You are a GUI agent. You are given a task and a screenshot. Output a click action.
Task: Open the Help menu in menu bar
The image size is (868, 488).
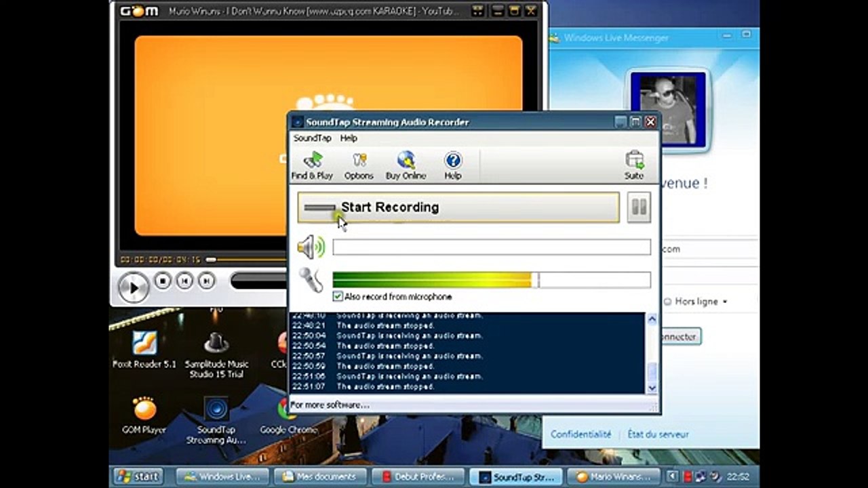[349, 138]
